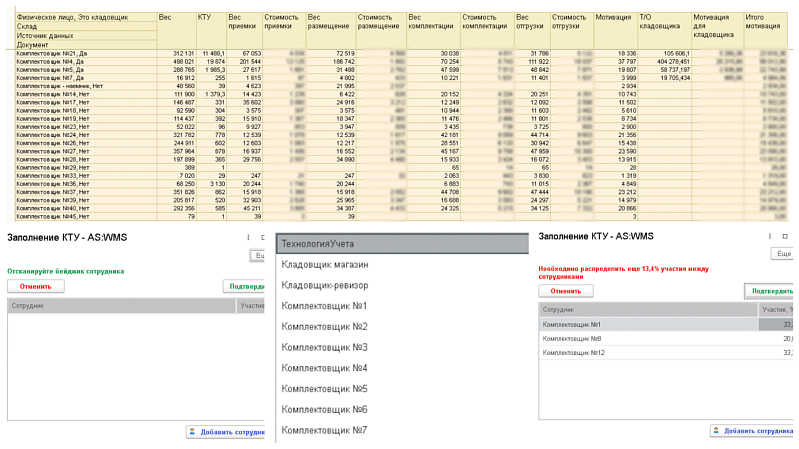The height and width of the screenshot is (449, 799).
Task: Click the Итого мотивация column header
Action: click(765, 31)
